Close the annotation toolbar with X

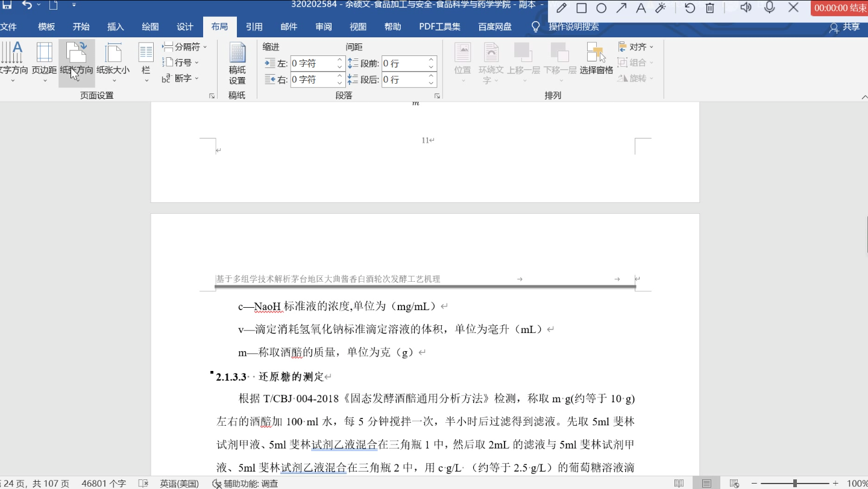794,7
